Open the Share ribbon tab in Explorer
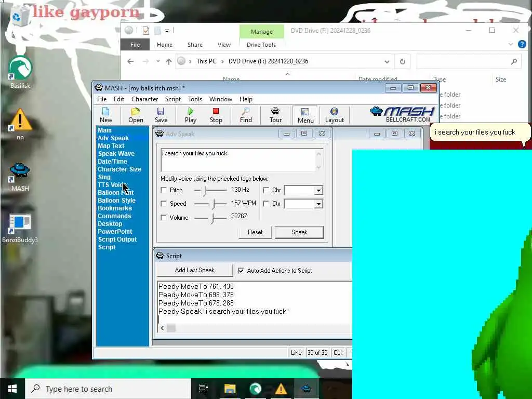 click(x=195, y=45)
